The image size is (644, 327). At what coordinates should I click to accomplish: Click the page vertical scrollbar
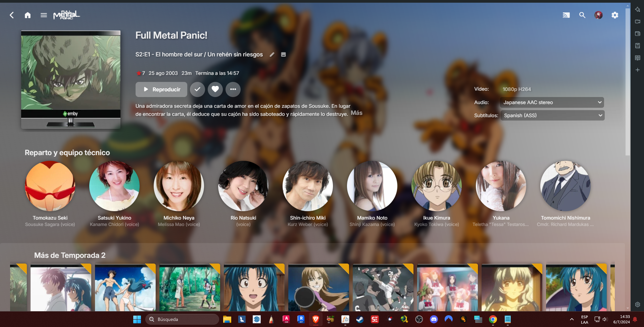click(628, 81)
